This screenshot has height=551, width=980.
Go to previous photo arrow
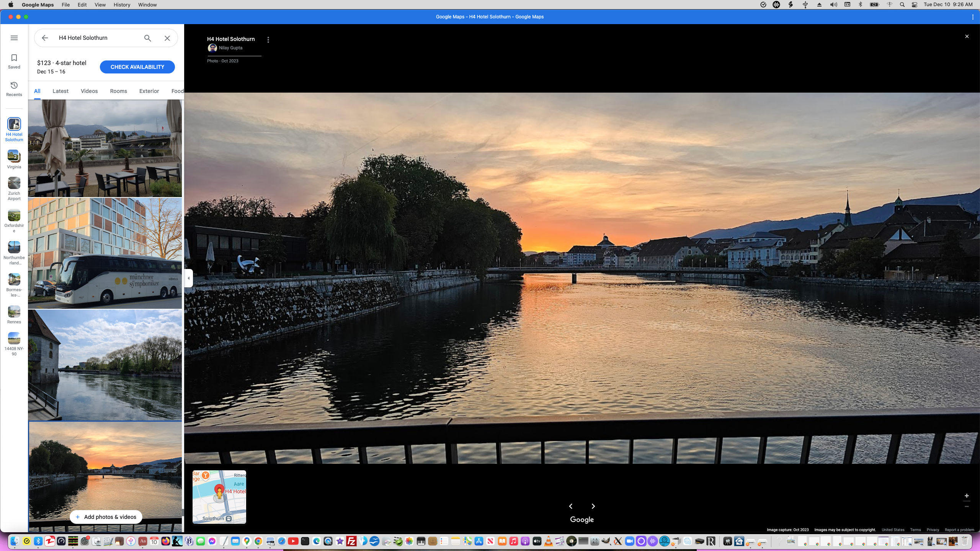coord(570,506)
